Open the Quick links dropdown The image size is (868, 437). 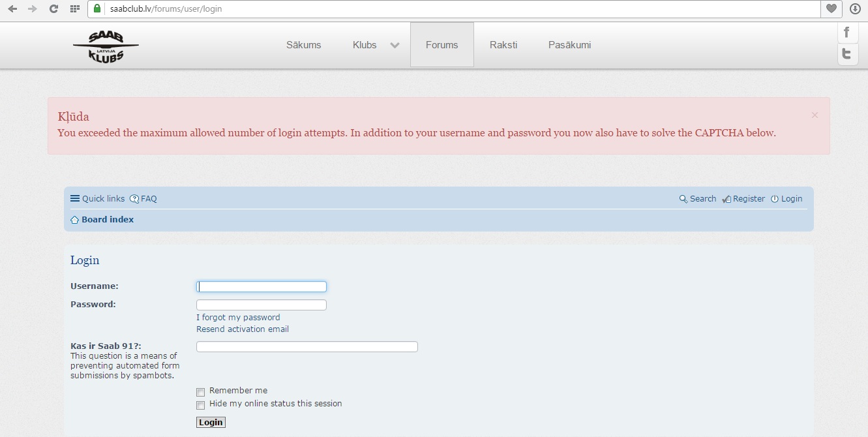click(x=98, y=199)
